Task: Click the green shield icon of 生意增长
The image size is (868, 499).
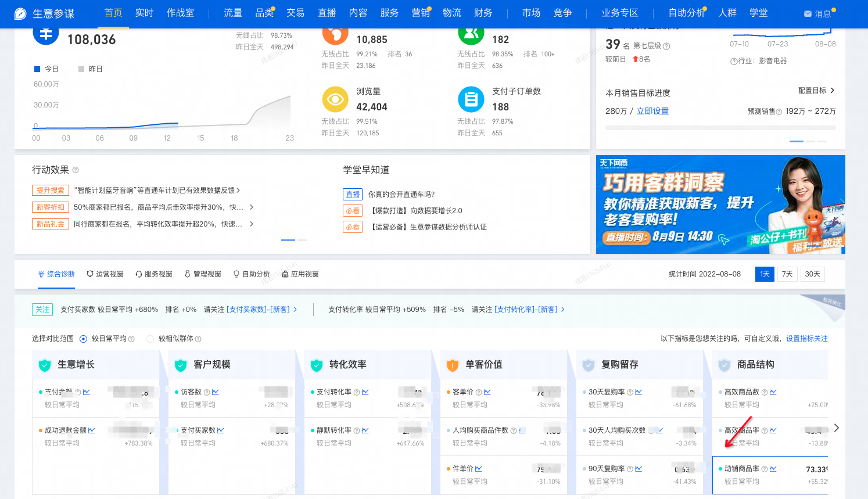Action: point(45,365)
